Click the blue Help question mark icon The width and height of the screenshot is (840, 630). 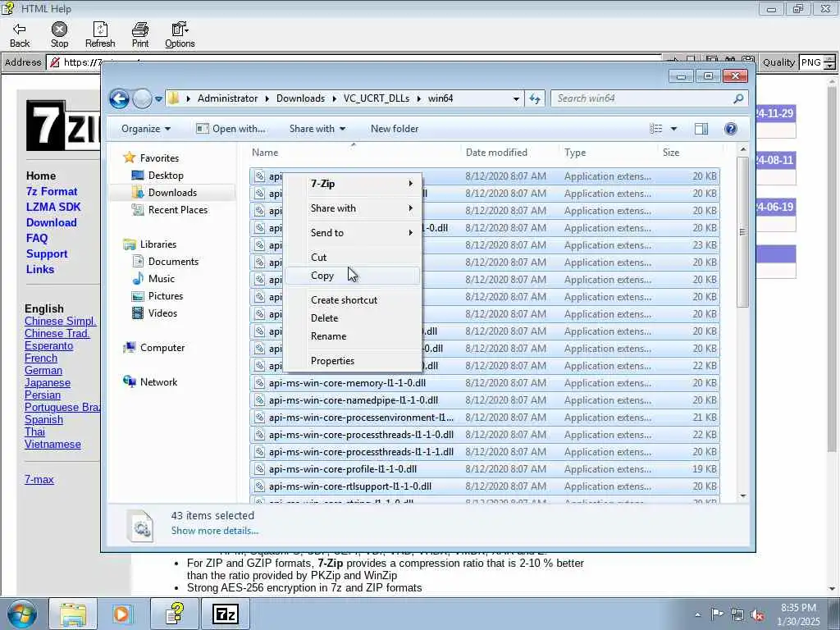[x=731, y=129]
